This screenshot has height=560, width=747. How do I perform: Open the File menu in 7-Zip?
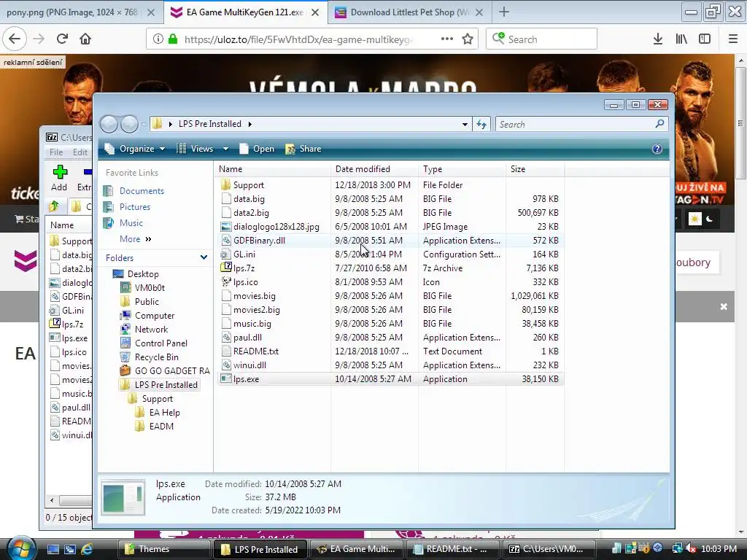(x=56, y=152)
